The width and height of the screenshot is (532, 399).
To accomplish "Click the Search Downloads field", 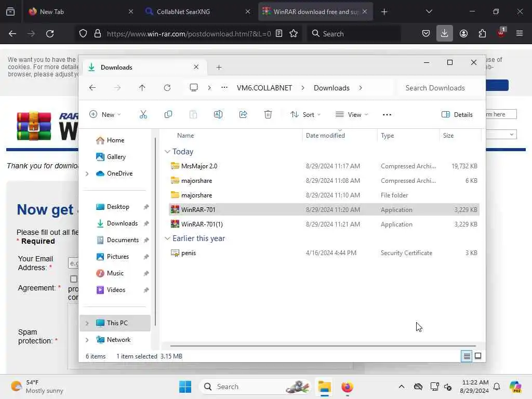I will point(441,88).
